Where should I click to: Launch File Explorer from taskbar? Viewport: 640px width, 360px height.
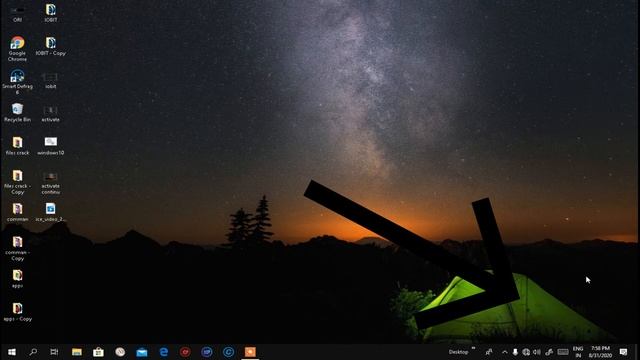tap(77, 352)
